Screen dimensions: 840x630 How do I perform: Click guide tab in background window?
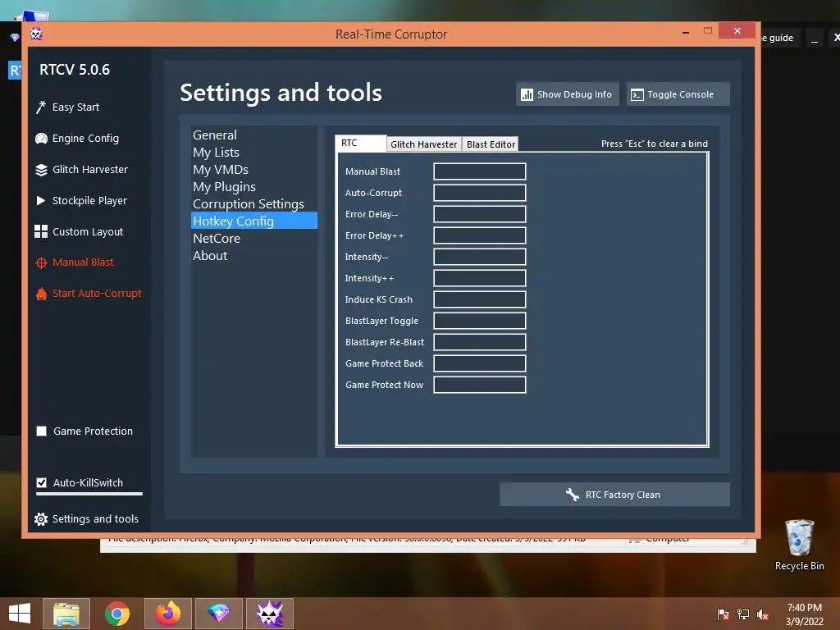(779, 38)
